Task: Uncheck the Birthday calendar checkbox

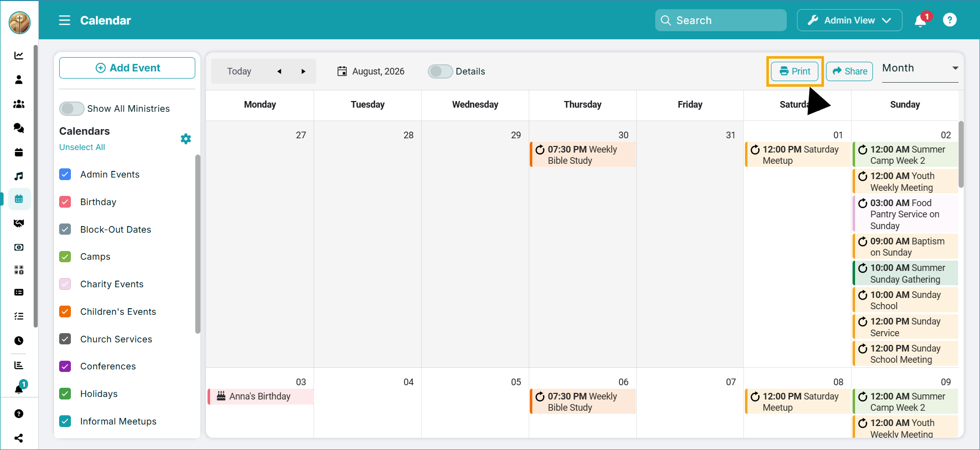Action: [65, 202]
